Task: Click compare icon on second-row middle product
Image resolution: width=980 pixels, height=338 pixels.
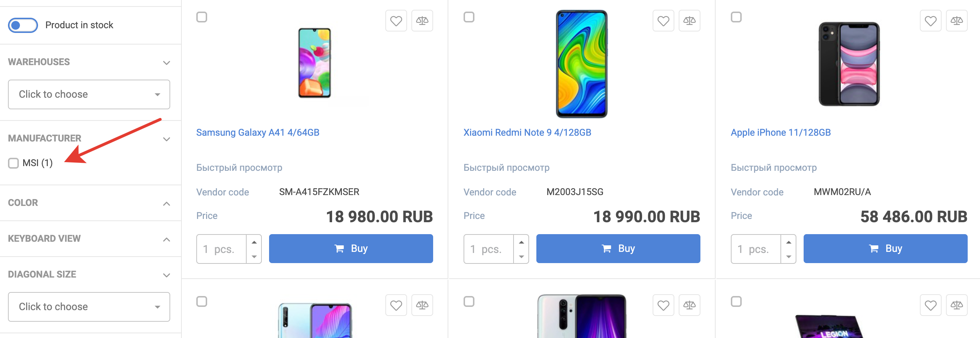Action: coord(689,305)
